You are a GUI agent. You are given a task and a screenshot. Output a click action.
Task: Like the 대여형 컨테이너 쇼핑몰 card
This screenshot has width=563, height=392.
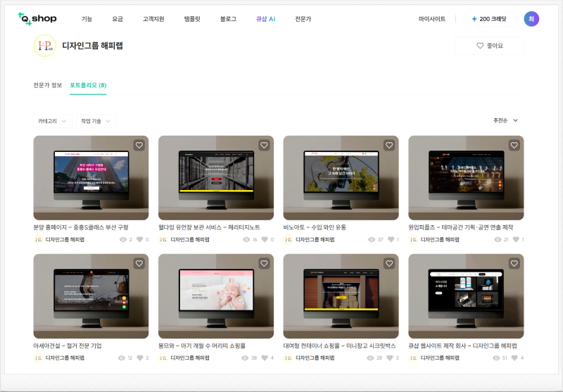(x=389, y=263)
